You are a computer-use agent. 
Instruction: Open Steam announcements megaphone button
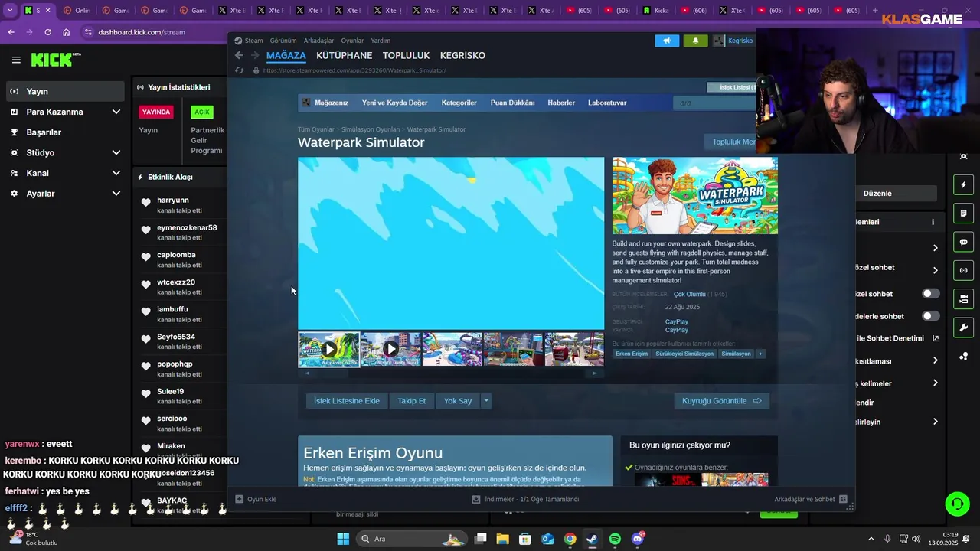coord(667,41)
